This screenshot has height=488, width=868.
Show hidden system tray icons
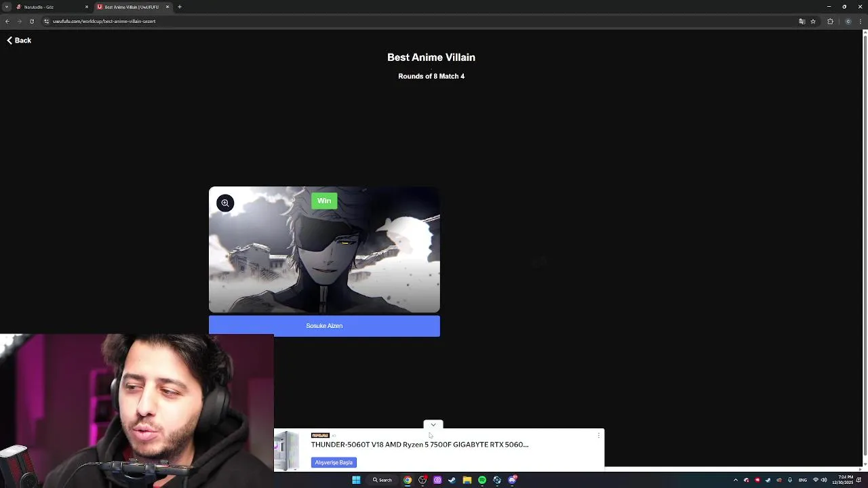[736, 480]
